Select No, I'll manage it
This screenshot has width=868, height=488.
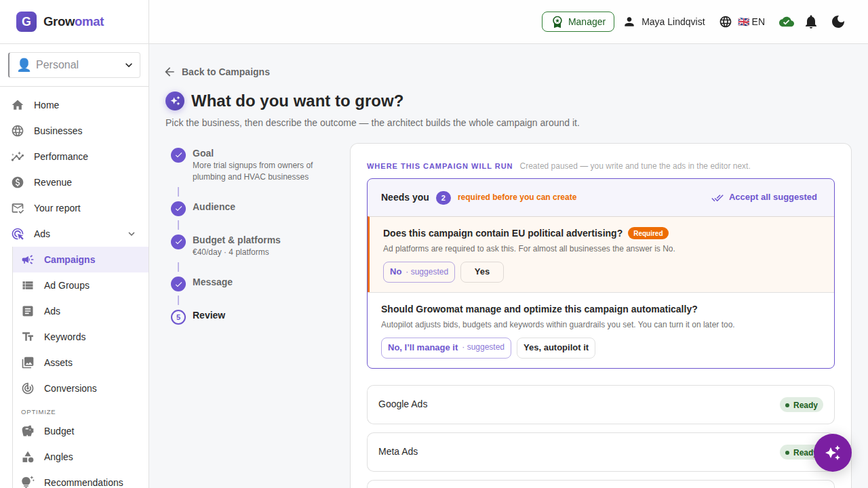tap(446, 348)
